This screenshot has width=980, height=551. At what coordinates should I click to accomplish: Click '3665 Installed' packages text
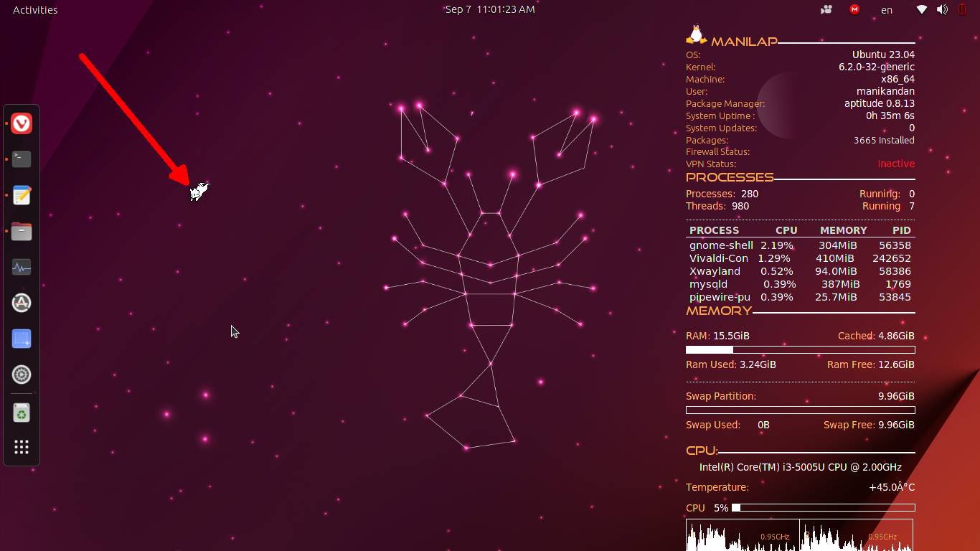click(x=884, y=140)
